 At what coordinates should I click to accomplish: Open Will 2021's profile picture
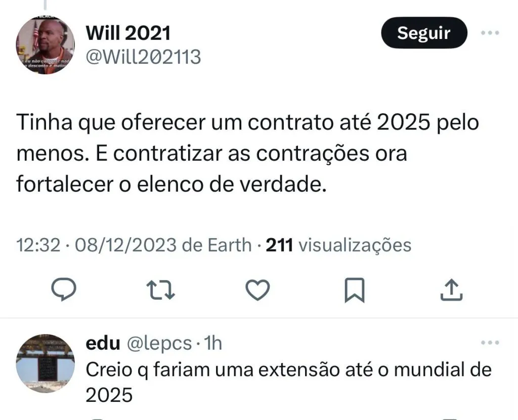coord(45,45)
